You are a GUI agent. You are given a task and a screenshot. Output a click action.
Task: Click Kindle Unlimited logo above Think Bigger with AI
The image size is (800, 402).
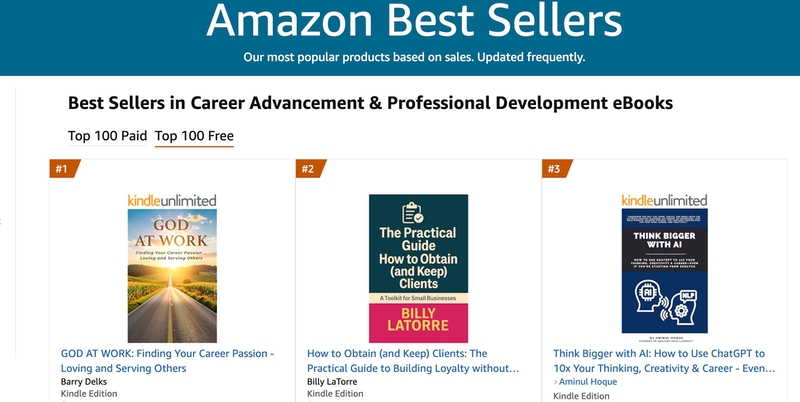tap(664, 201)
